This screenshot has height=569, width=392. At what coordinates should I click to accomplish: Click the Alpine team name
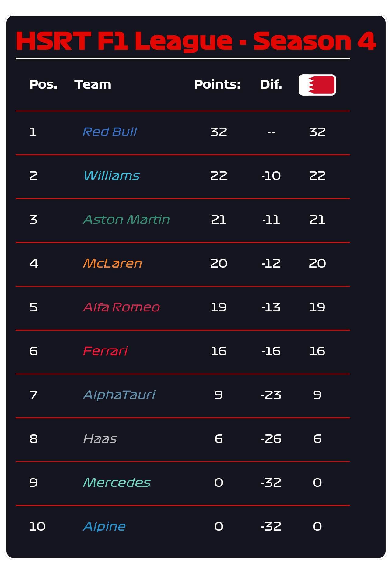click(x=104, y=527)
